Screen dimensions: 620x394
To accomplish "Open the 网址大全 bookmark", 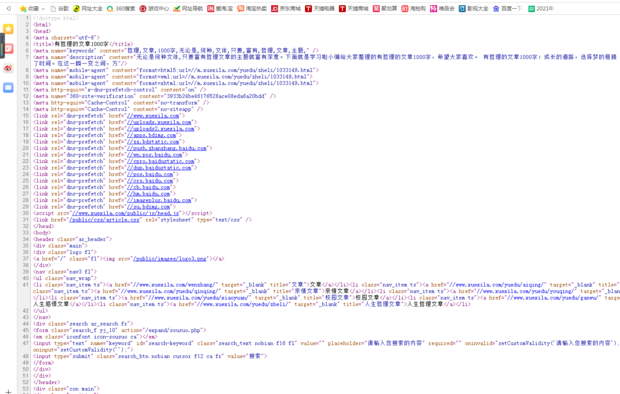I will click(88, 8).
